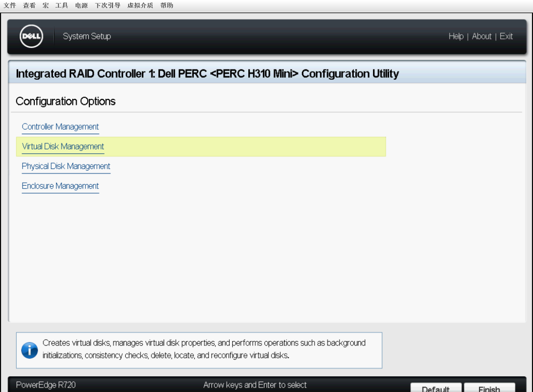The image size is (533, 392).
Task: Open Controller Management settings
Action: pyautogui.click(x=60, y=127)
